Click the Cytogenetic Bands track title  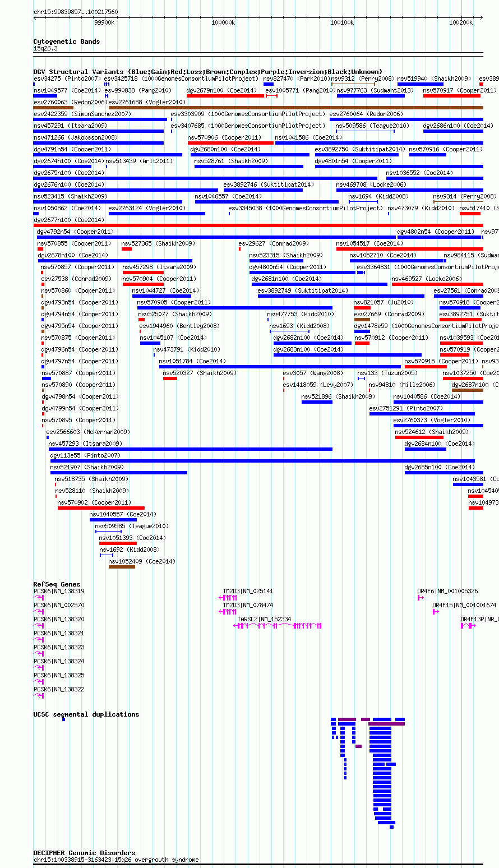coord(67,41)
